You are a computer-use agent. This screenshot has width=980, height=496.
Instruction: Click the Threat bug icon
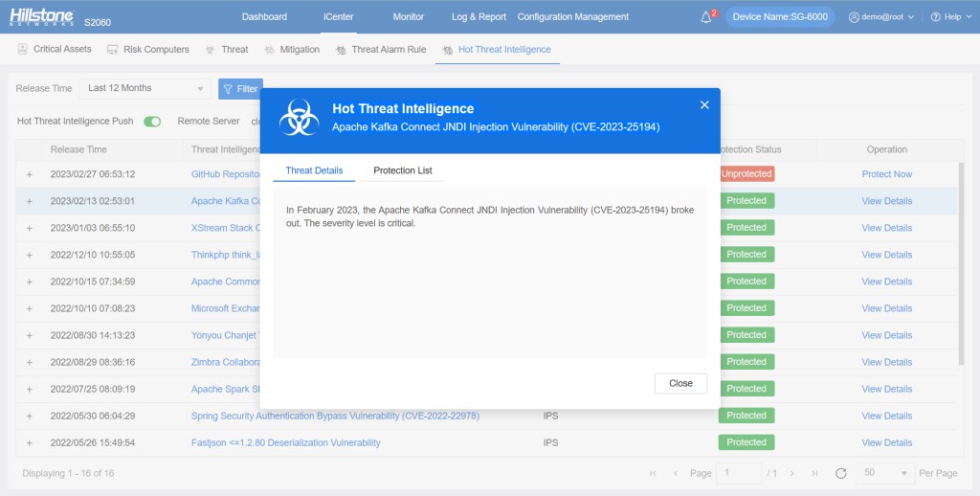[210, 50]
